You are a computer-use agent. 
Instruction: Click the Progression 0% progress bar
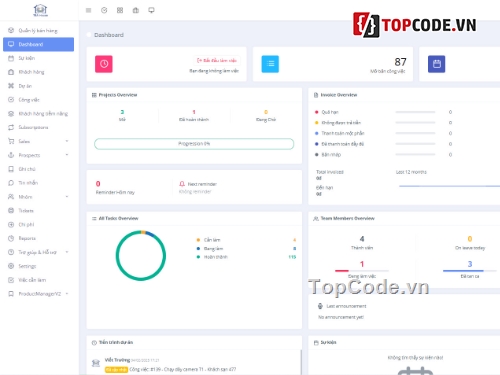(x=194, y=144)
